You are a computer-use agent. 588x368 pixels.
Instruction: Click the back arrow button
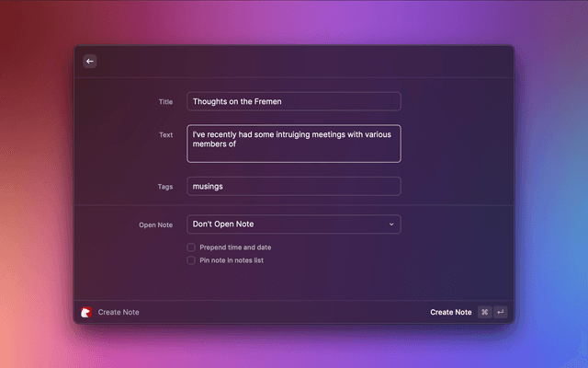click(90, 62)
